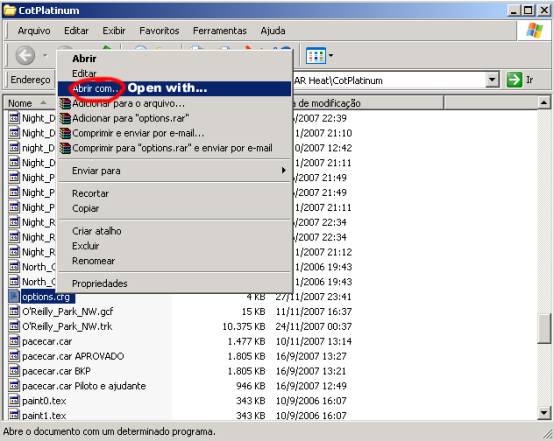
Task: Click the Views (thumbnails grid) toolbar icon
Action: pyautogui.click(x=316, y=55)
